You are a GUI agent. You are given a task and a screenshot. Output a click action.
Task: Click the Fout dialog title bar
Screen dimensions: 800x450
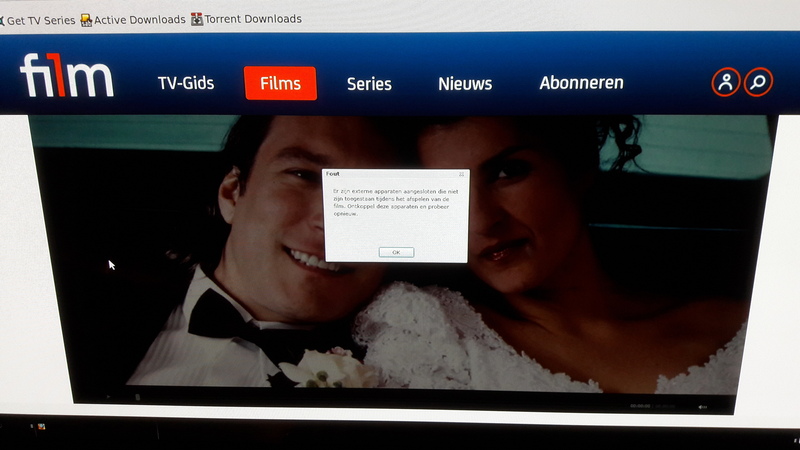[390, 174]
